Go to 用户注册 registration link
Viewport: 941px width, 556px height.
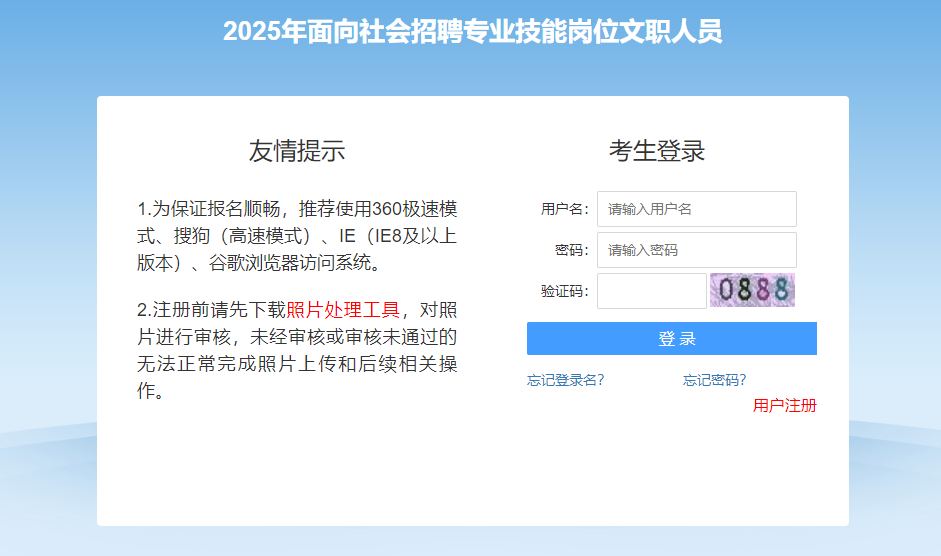coord(784,405)
